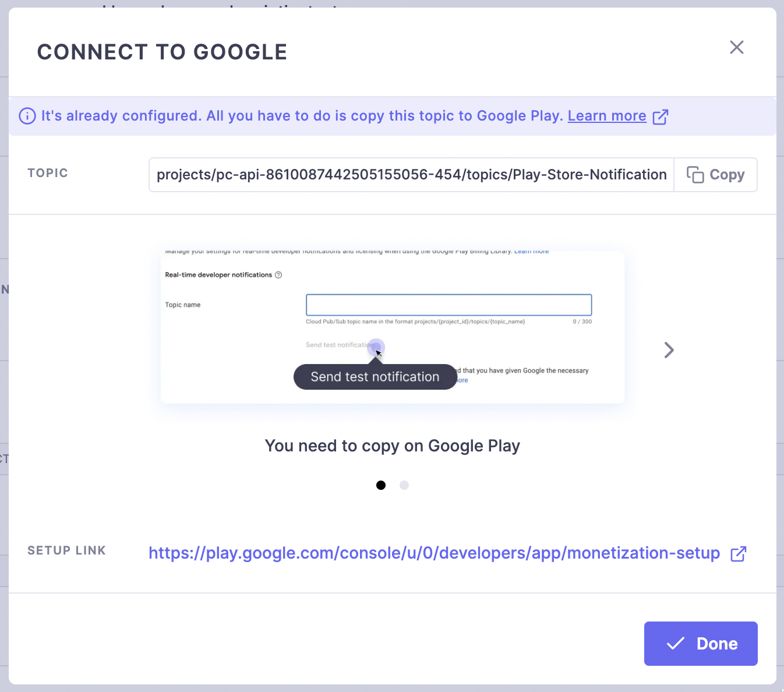Close the Connect to Google dialog
The image size is (784, 692).
click(737, 47)
